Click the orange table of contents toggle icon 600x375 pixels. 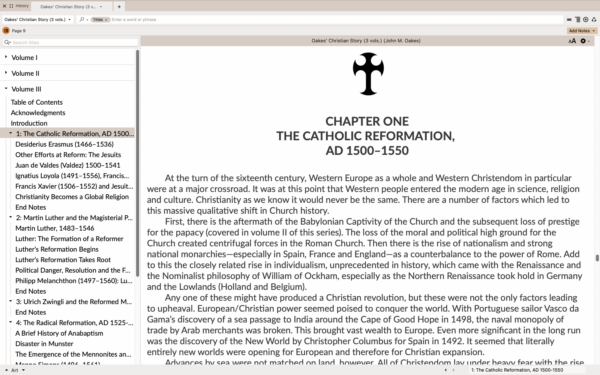[6, 30]
